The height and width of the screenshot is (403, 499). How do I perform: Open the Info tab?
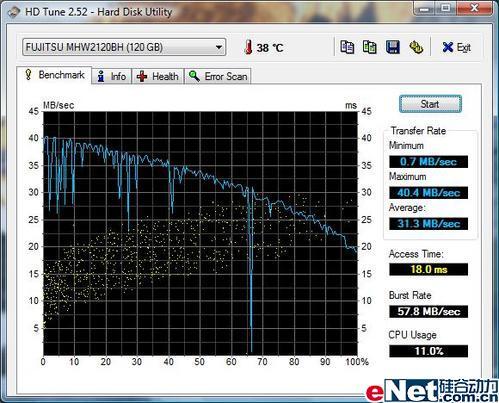click(x=112, y=76)
